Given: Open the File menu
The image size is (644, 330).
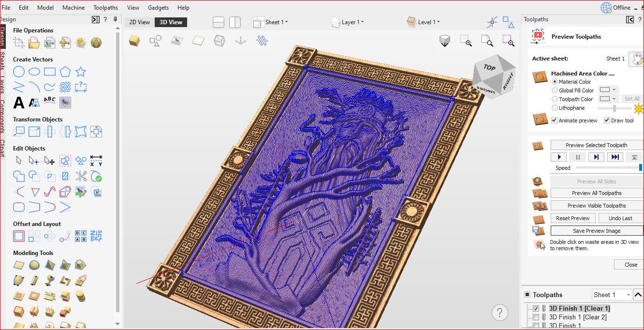Looking at the screenshot, I should (6, 8).
